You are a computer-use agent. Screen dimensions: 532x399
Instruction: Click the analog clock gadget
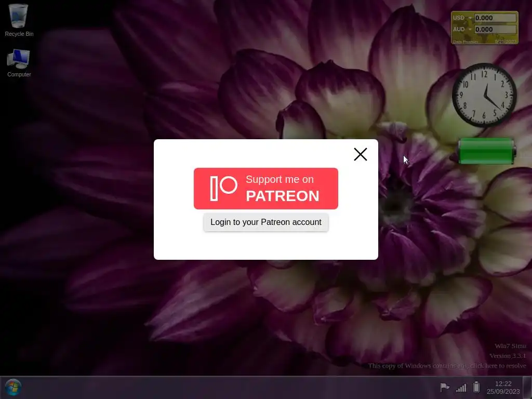pyautogui.click(x=484, y=96)
